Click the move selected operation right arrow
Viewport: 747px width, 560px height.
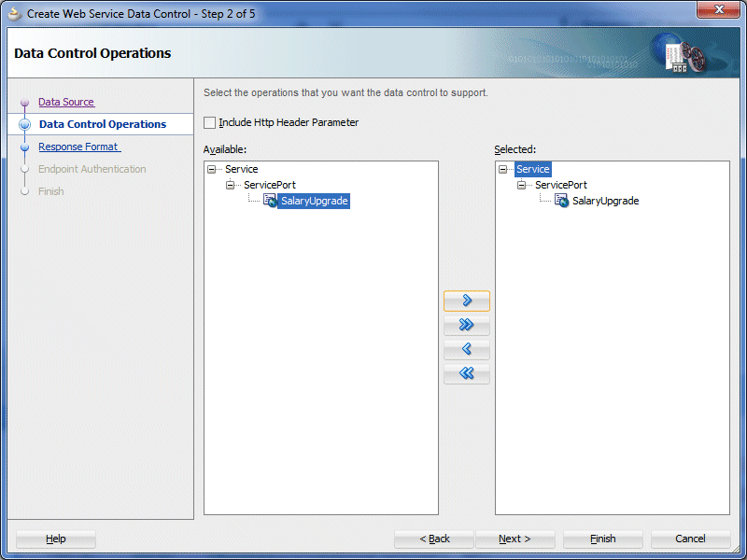466,301
